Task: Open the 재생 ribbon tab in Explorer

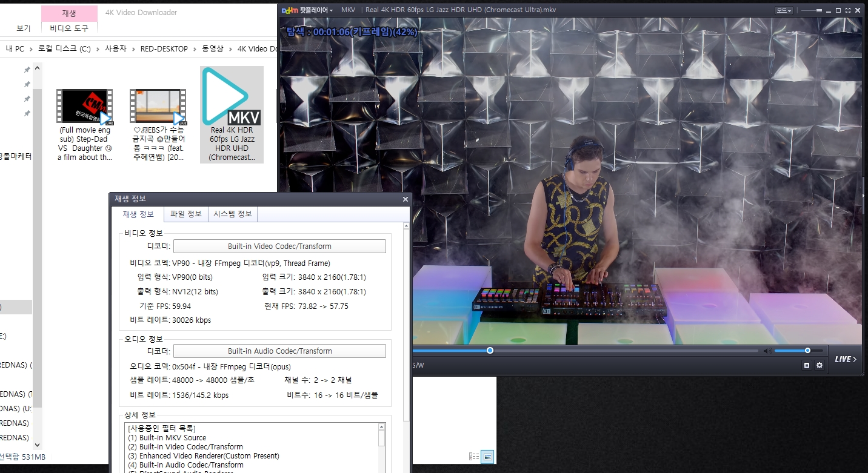Action: coord(69,13)
